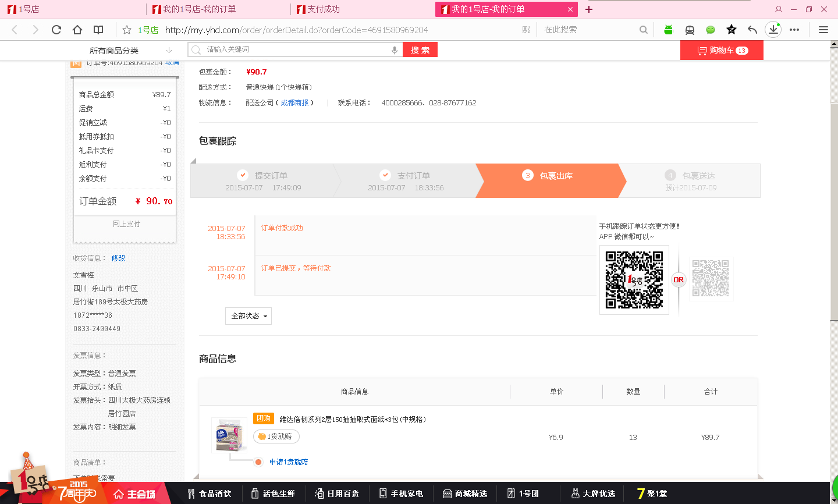Reload the page with the refresh icon
The image size is (838, 504).
[x=56, y=30]
